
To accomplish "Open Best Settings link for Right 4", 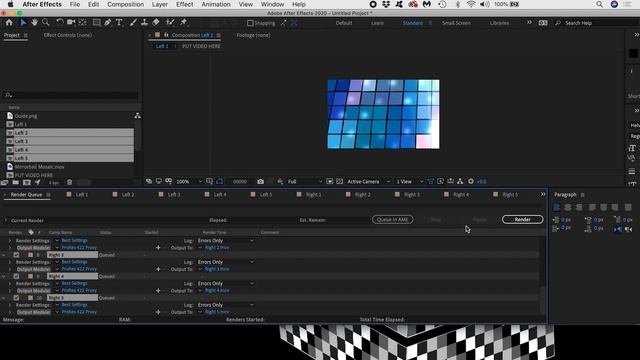I will point(74,283).
